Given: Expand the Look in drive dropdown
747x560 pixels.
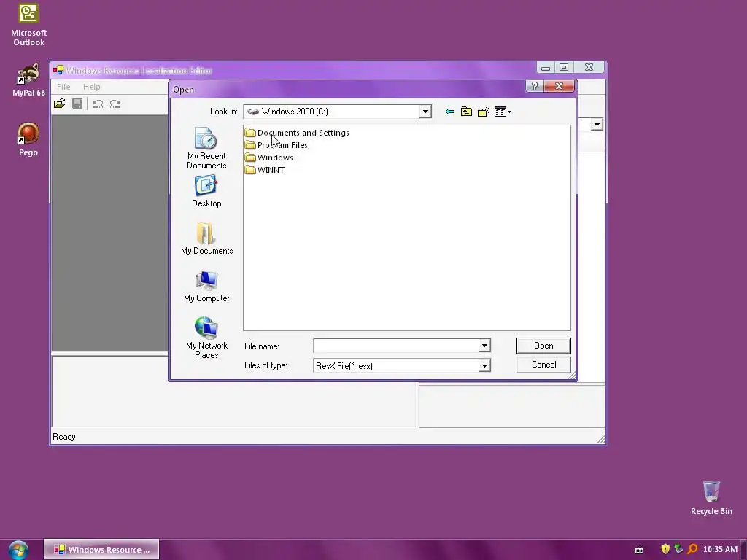Looking at the screenshot, I should [425, 112].
